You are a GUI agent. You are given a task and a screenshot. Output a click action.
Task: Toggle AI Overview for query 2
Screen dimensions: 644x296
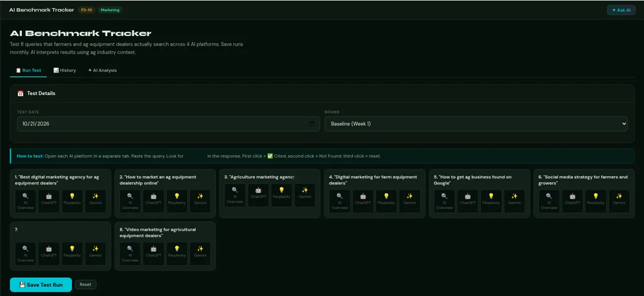point(130,201)
